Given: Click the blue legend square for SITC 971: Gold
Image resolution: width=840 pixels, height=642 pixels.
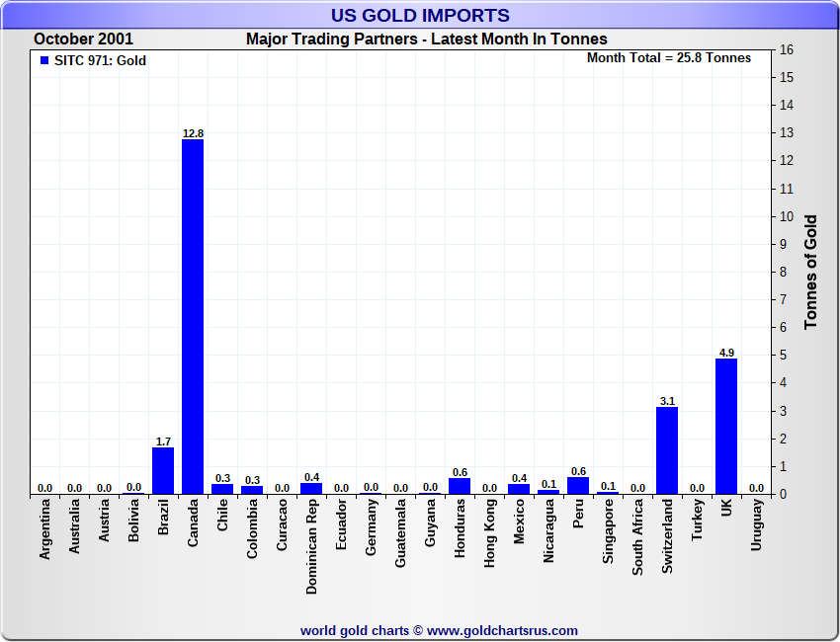Looking at the screenshot, I should 44,60.
